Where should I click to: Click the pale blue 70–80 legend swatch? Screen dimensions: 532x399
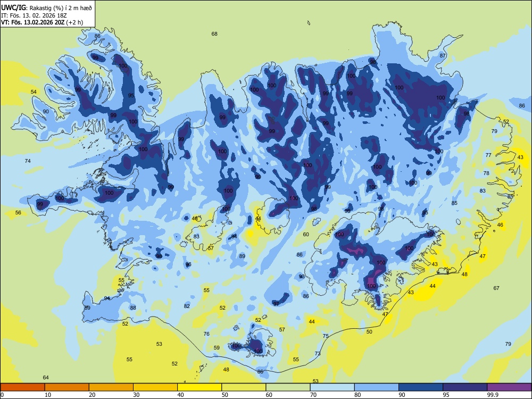pyautogui.click(x=332, y=387)
